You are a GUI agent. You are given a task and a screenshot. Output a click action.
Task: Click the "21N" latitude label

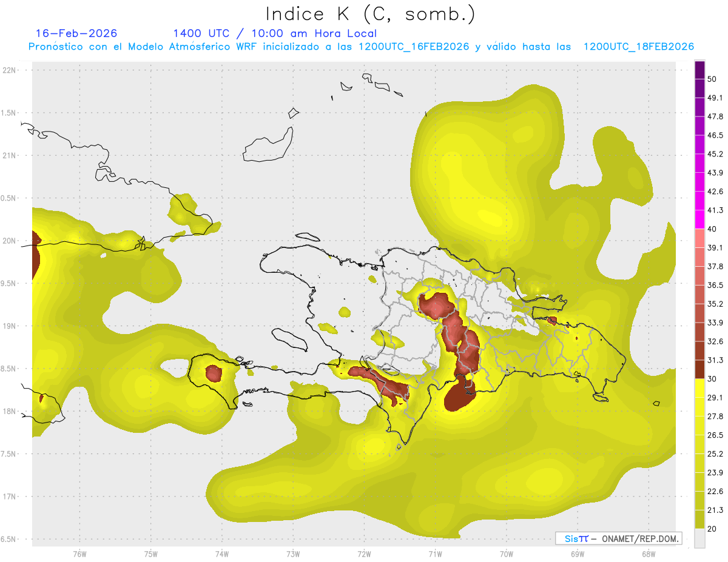point(8,155)
